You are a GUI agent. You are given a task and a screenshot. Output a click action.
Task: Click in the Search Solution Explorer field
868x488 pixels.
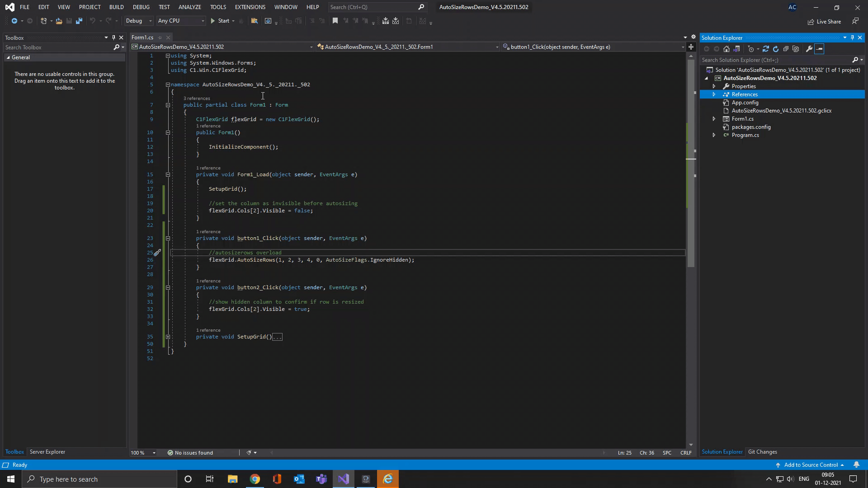(x=775, y=60)
